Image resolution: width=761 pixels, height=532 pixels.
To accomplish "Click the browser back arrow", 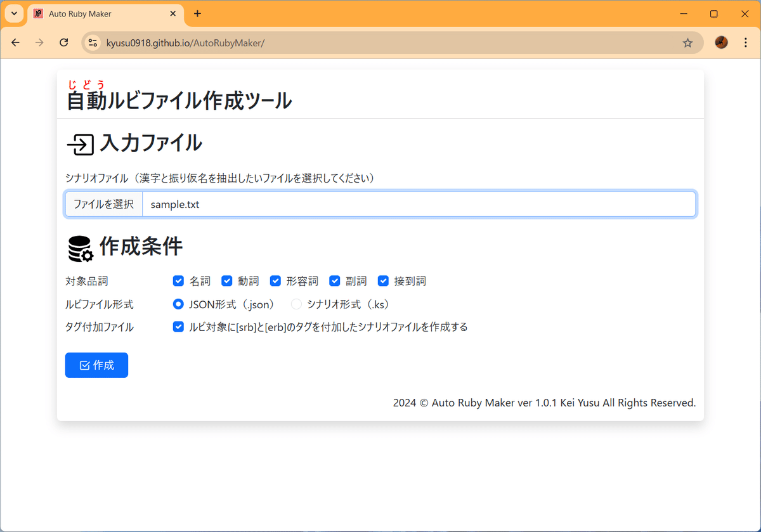I will pyautogui.click(x=16, y=42).
